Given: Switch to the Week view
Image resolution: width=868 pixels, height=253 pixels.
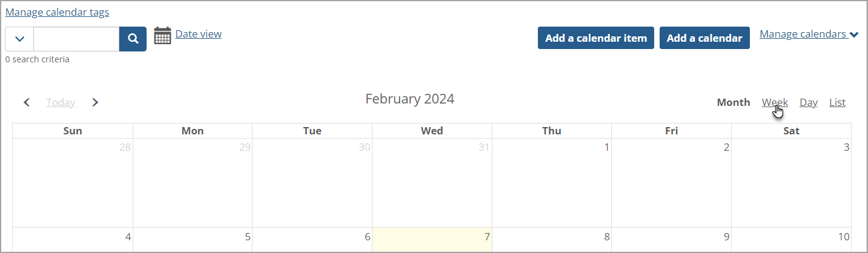Looking at the screenshot, I should click(x=775, y=102).
